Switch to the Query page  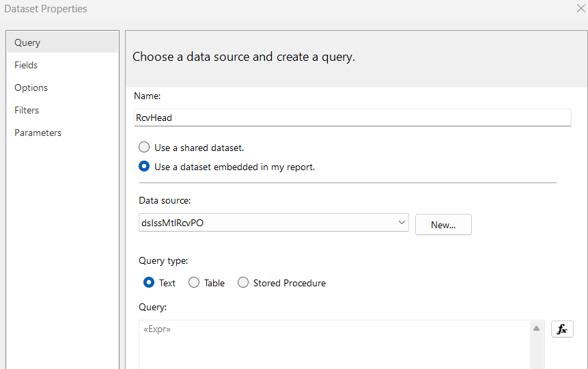pos(27,42)
